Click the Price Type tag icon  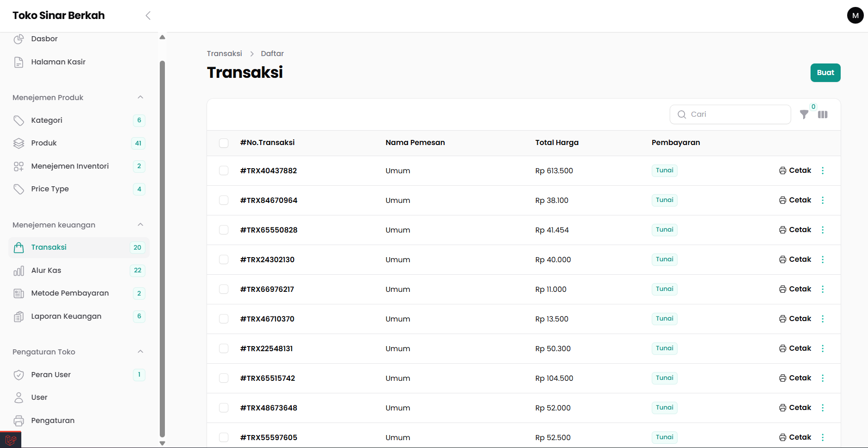click(x=19, y=189)
